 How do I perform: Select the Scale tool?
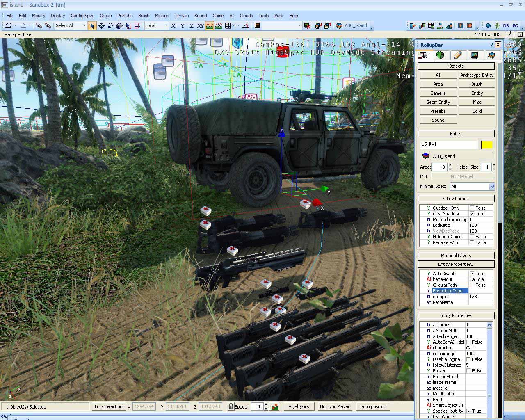(119, 25)
